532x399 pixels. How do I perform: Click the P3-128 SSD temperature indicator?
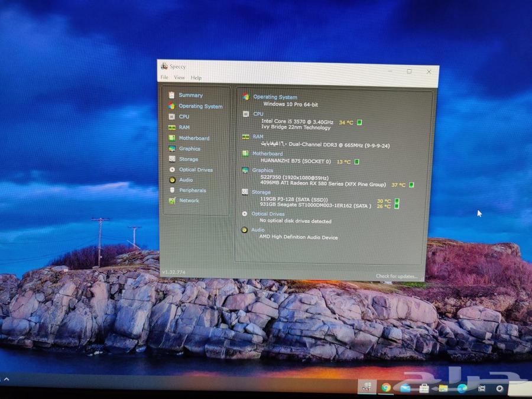click(397, 201)
